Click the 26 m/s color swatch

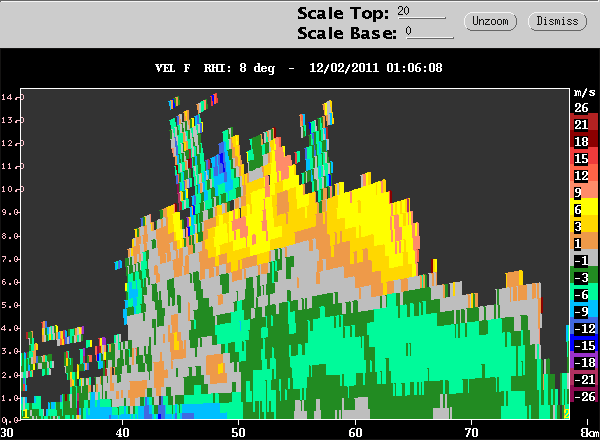(580, 107)
